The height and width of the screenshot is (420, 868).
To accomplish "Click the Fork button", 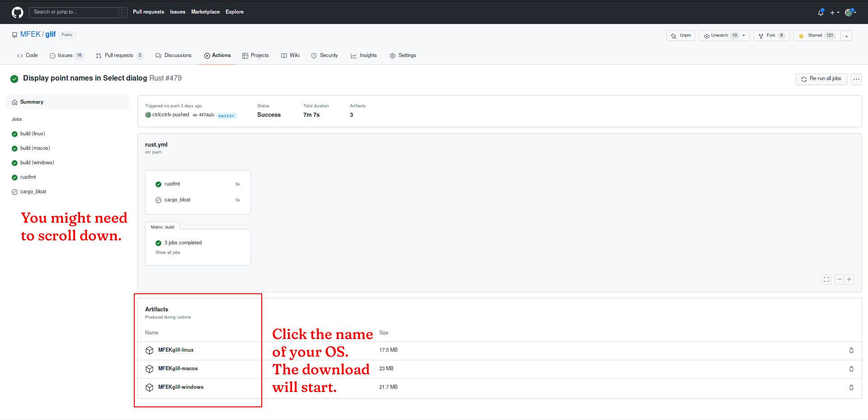I will pyautogui.click(x=771, y=35).
